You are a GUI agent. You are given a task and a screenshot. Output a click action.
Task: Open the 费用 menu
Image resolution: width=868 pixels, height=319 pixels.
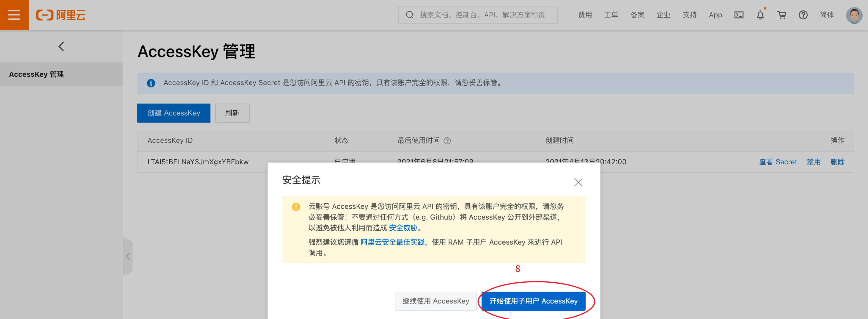pos(585,15)
